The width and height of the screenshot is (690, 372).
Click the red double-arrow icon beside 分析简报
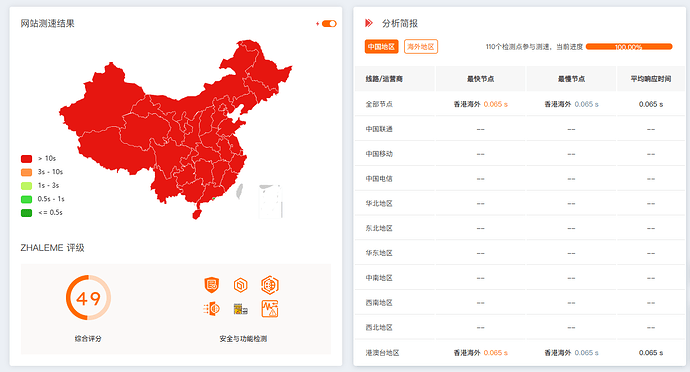click(369, 23)
